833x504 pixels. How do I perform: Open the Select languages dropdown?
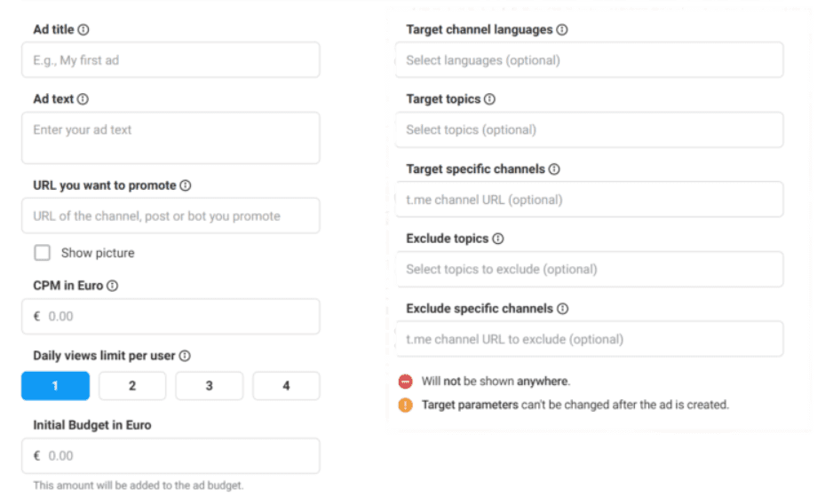(x=590, y=60)
